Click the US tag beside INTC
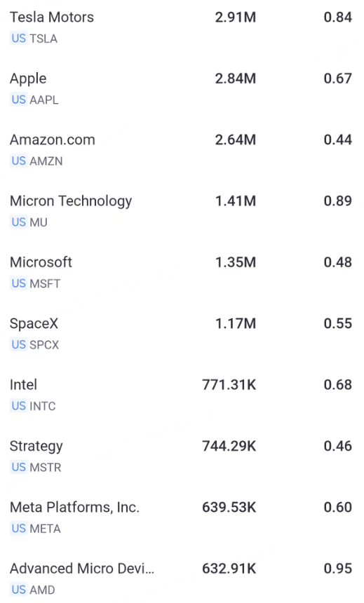Viewport: 364px width, 603px height. (x=18, y=406)
